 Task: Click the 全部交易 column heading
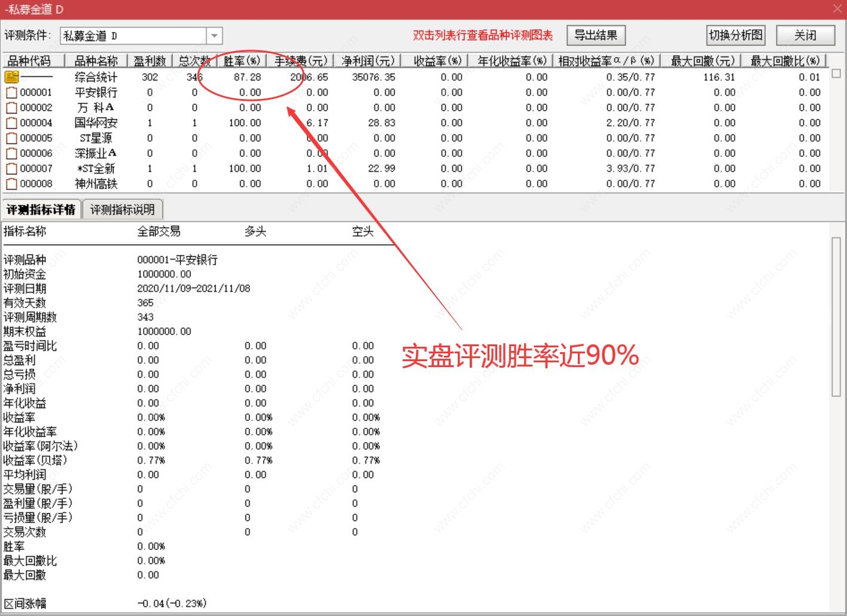[x=159, y=232]
